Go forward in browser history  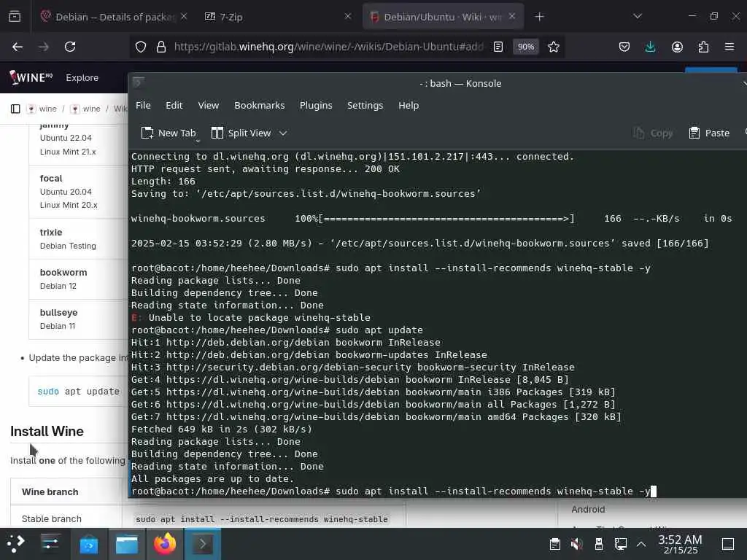[x=43, y=47]
